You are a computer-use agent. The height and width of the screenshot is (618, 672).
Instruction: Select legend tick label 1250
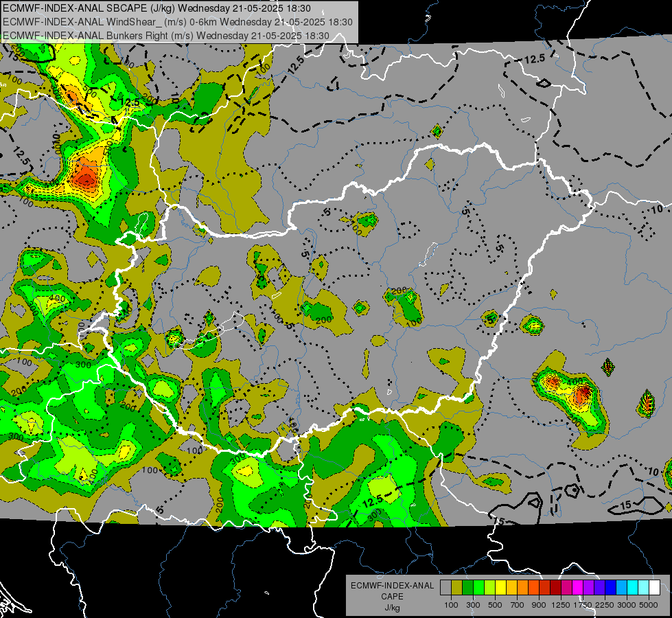coord(561,605)
